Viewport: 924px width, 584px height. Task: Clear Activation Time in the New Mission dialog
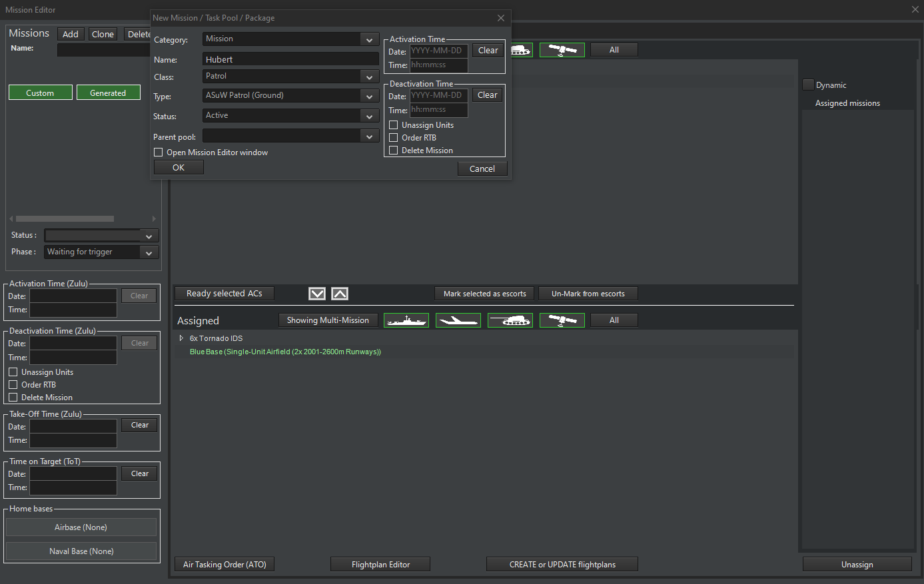(488, 51)
